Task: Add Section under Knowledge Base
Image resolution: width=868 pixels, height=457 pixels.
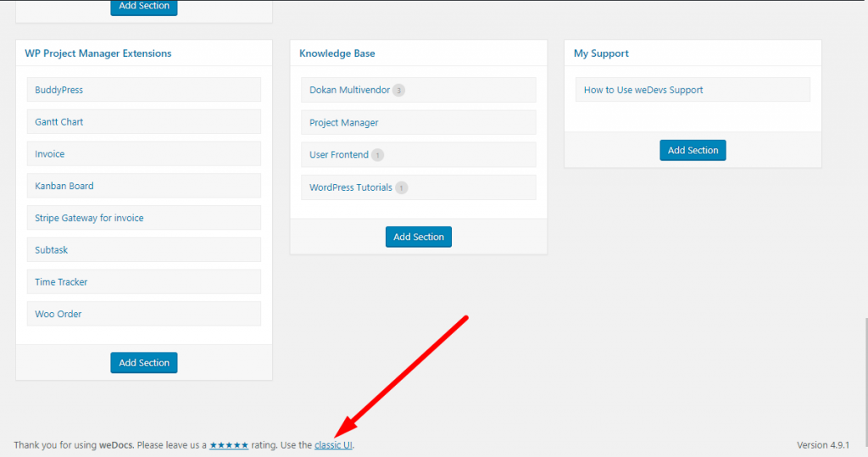Action: tap(419, 237)
